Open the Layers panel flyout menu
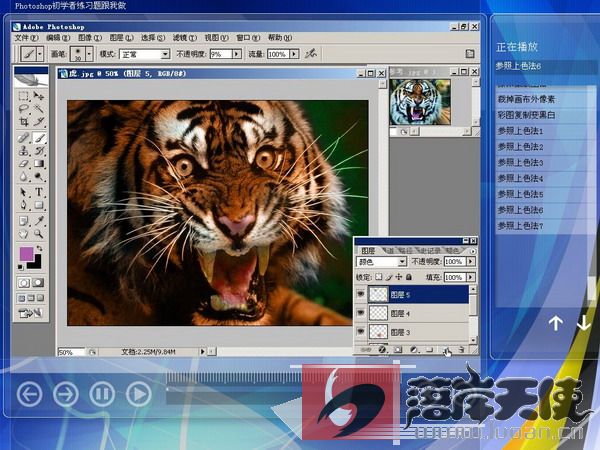Screen dimensions: 600x450 tap(473, 251)
